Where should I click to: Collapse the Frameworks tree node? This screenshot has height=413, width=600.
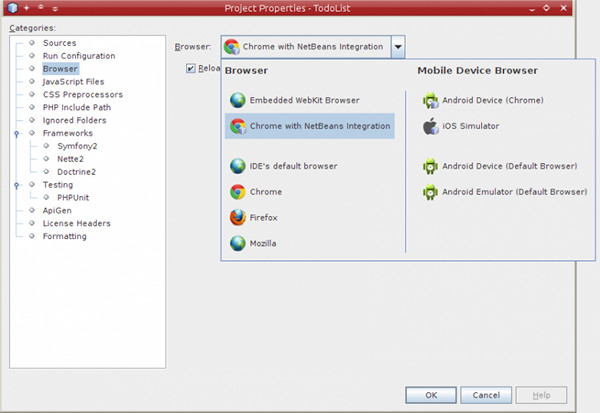tap(16, 134)
